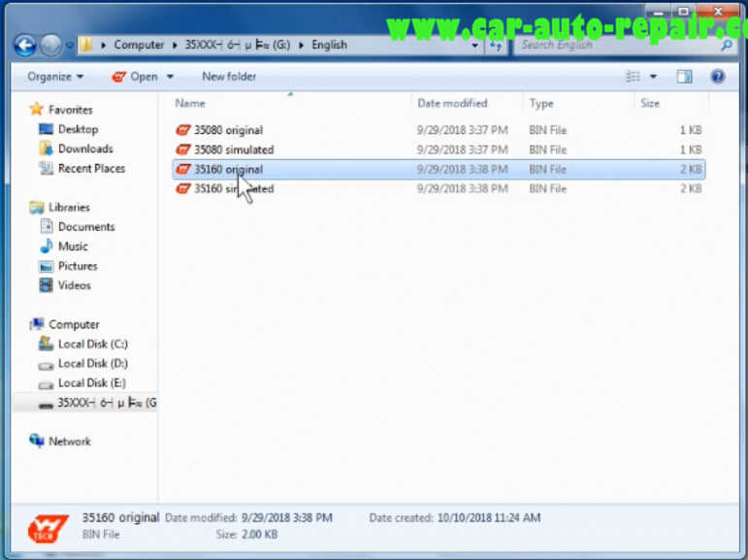748x560 pixels.
Task: Open Help with the question mark icon
Action: (x=718, y=77)
